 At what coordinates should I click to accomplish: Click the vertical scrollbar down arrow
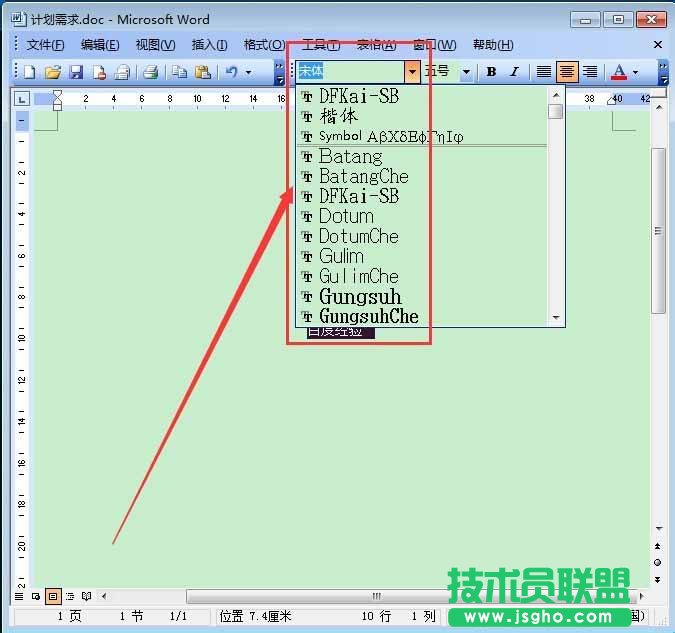[x=659, y=528]
